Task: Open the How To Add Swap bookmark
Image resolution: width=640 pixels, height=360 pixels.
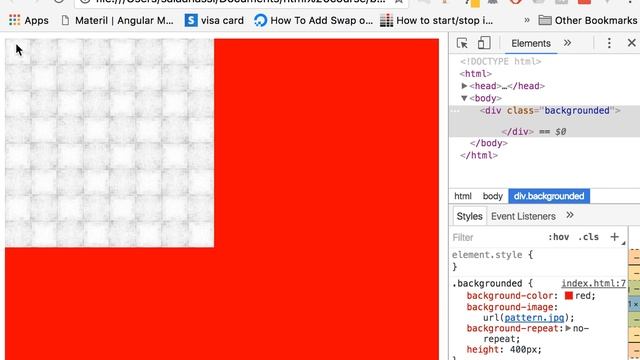Action: (313, 20)
